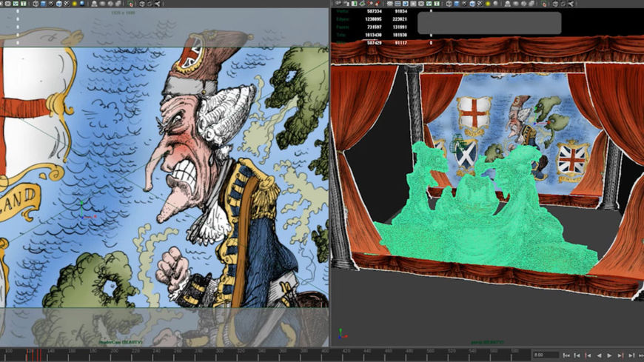Viewport: 644px width, 362px height.
Task: Click image plane icon in persp panel
Action: pyautogui.click(x=362, y=3)
